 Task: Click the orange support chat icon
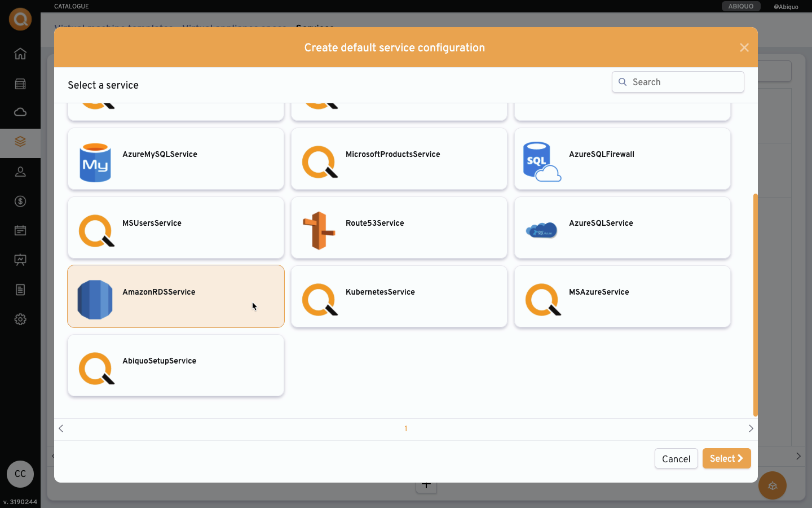(773, 485)
